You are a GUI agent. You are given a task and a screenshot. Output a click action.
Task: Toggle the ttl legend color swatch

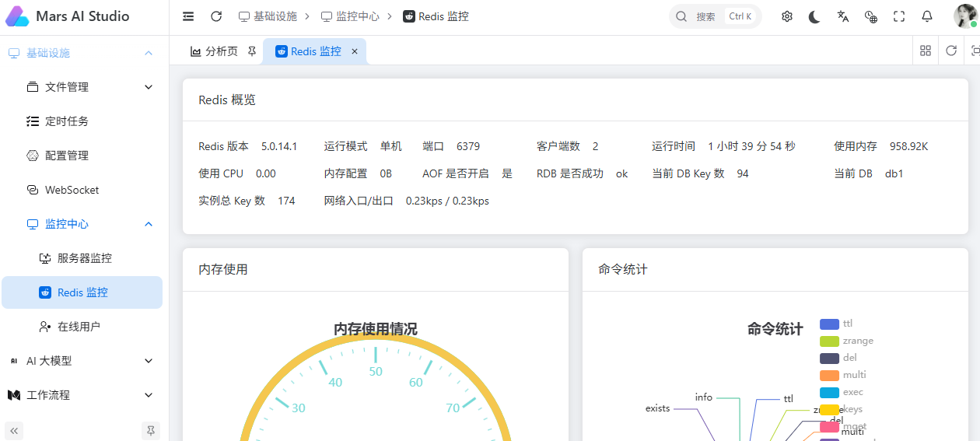coord(829,324)
